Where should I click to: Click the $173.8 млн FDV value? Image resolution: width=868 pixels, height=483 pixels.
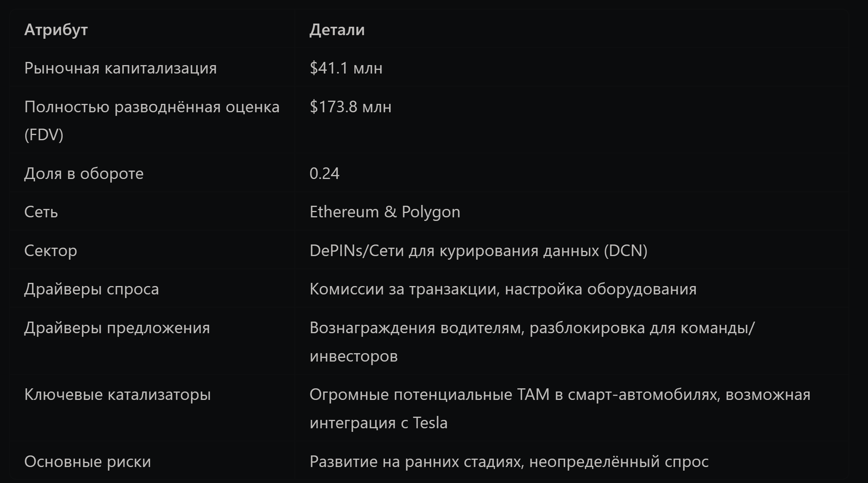(x=350, y=107)
